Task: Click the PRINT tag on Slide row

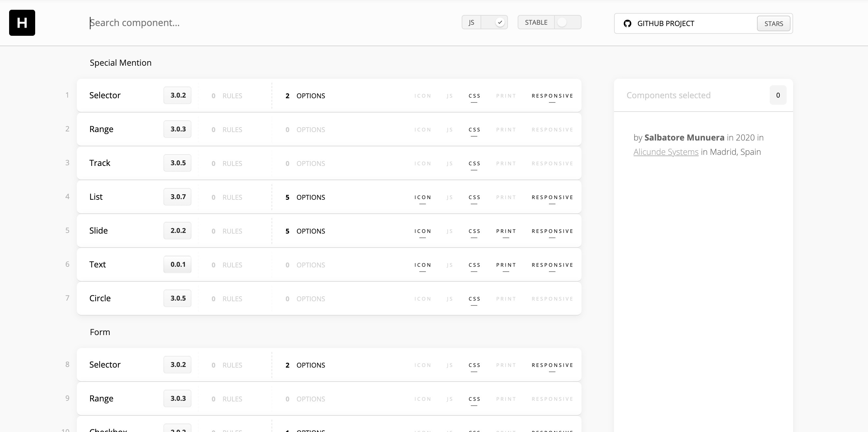Action: point(506,231)
